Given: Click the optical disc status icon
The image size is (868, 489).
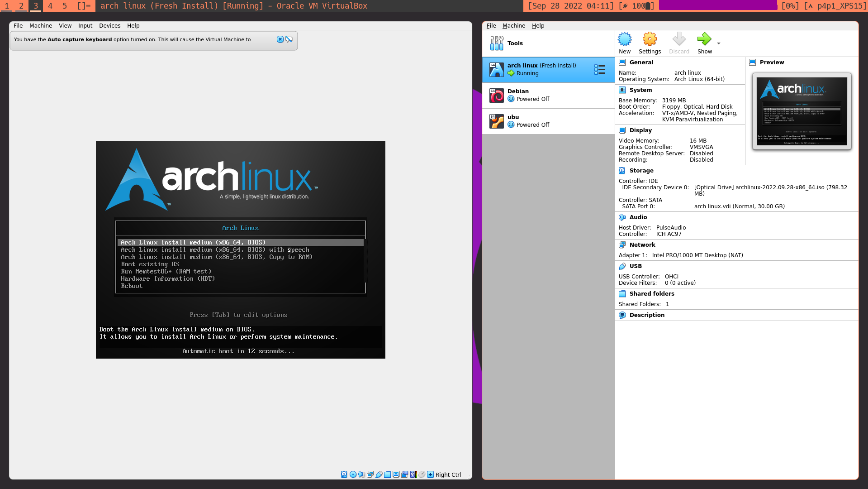Looking at the screenshot, I should tap(353, 475).
